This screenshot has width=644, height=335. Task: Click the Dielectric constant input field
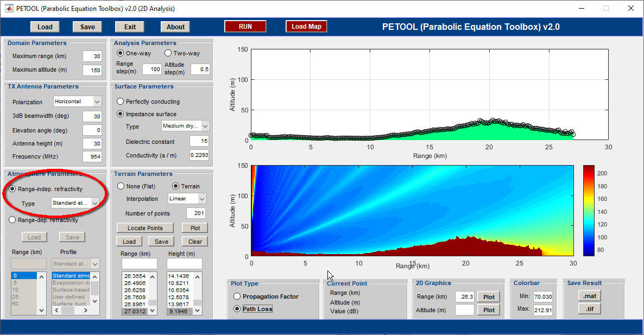point(199,141)
